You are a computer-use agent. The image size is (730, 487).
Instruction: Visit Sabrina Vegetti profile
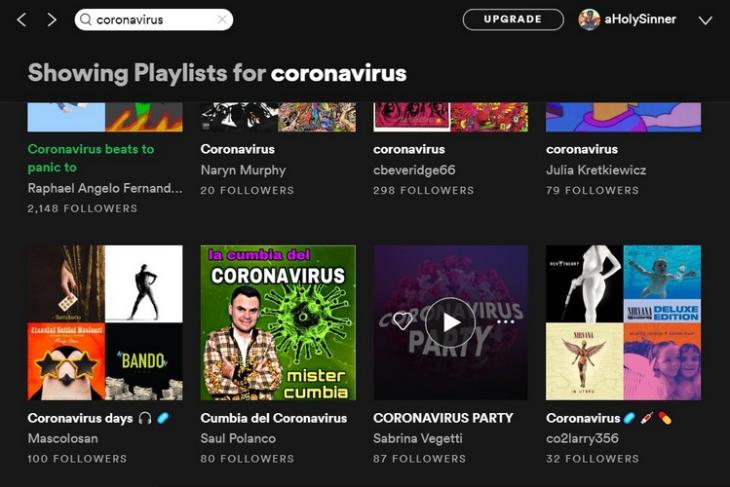(x=418, y=439)
